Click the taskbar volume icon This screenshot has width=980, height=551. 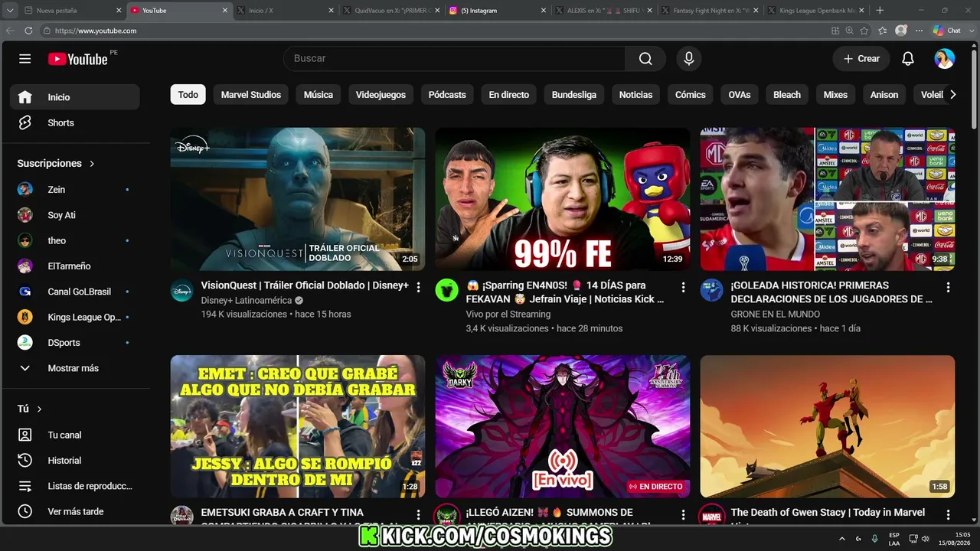click(926, 539)
